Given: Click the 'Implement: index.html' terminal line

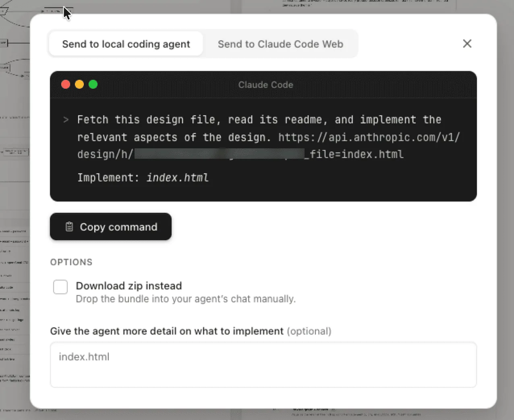Looking at the screenshot, I should (x=143, y=178).
